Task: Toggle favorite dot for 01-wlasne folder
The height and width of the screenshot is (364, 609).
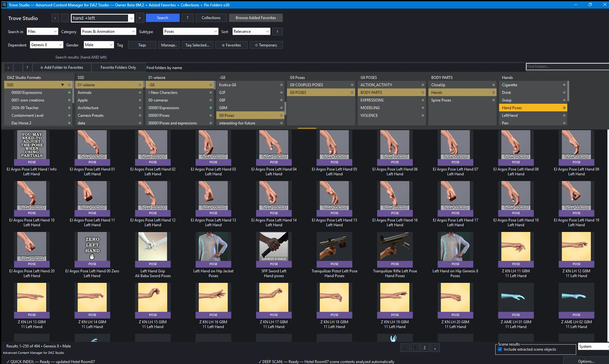Action: pos(140,85)
